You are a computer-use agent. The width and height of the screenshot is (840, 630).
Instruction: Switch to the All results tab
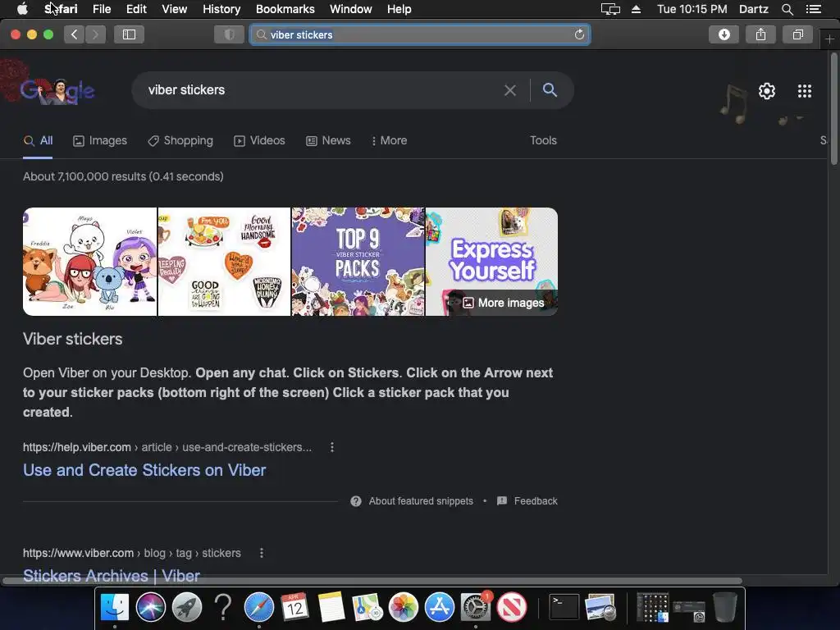point(38,140)
